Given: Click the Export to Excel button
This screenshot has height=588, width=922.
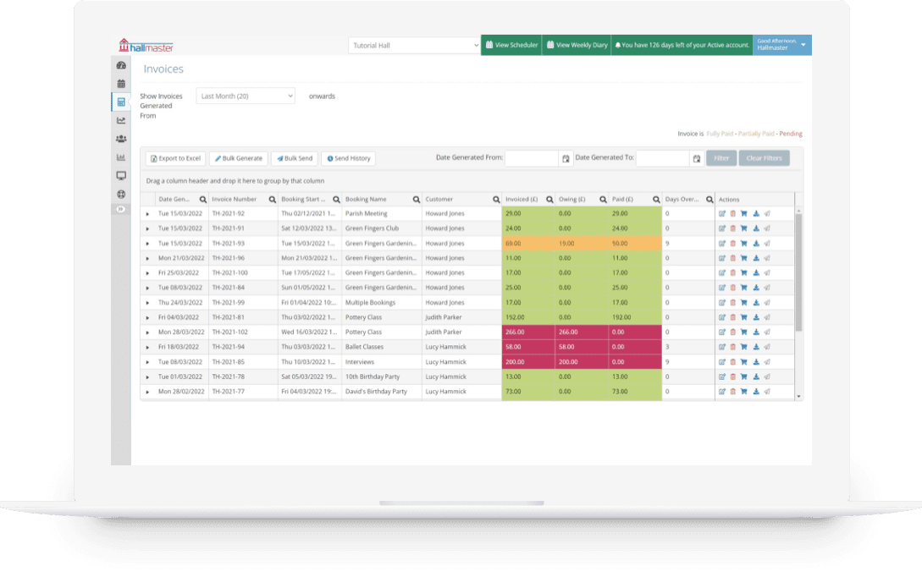Looking at the screenshot, I should (x=175, y=158).
